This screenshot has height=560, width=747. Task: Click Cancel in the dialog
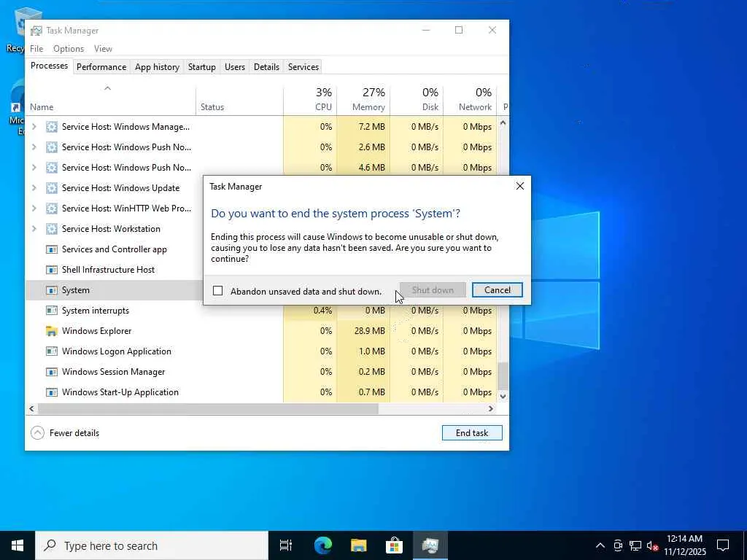coord(497,290)
